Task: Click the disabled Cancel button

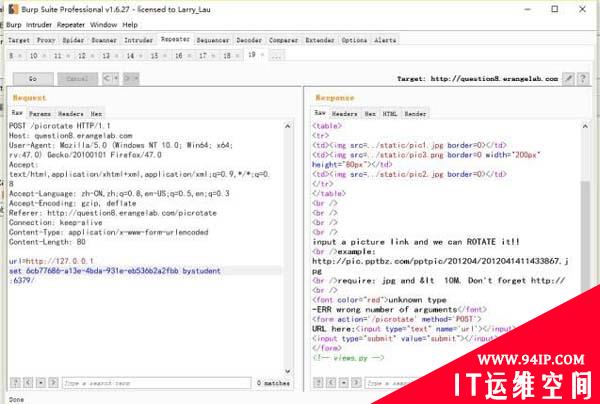Action: tap(78, 79)
